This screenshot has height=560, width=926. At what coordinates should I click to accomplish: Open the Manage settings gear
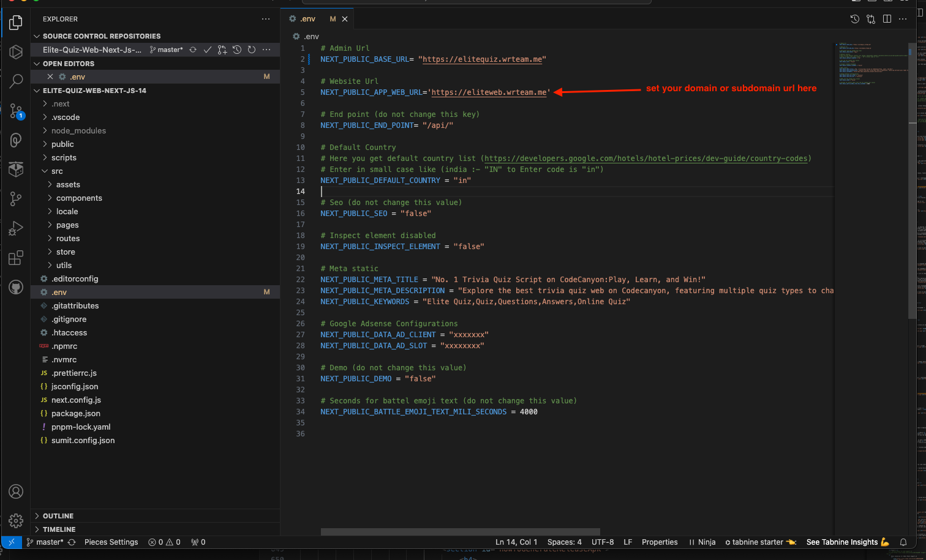(16, 520)
